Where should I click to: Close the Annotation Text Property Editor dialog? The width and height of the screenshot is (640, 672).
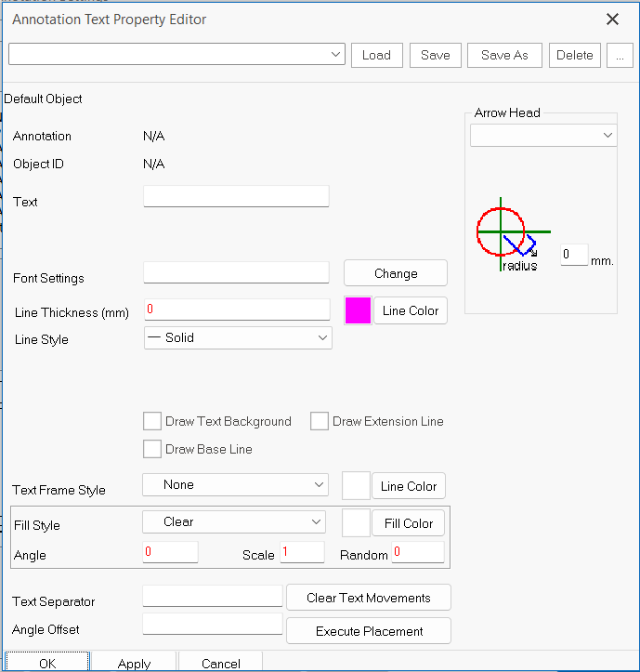[612, 20]
